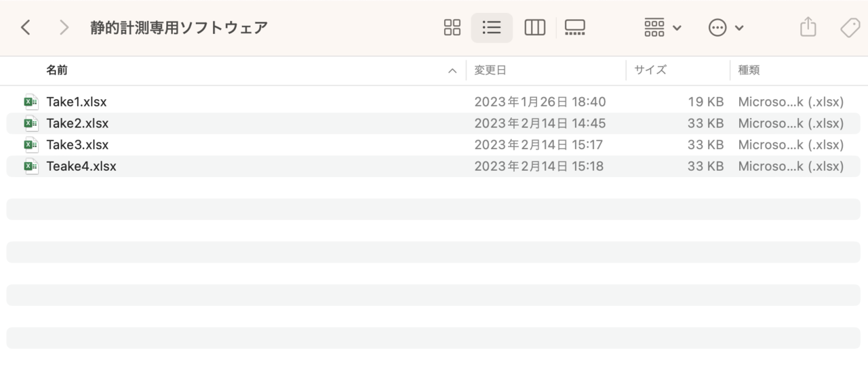Sort by the 種類 column header
Image resolution: width=868 pixels, height=367 pixels.
[x=749, y=70]
